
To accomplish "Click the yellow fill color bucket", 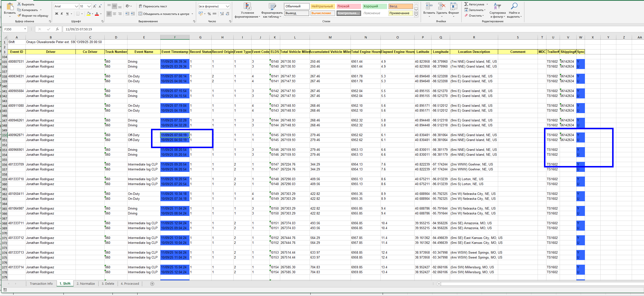I will point(88,14).
